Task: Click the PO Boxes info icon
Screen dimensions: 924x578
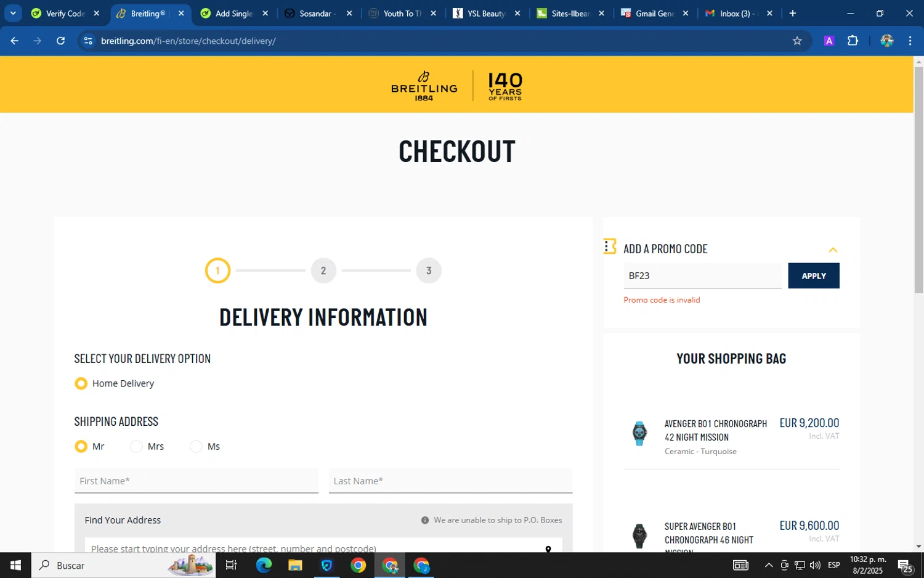Action: (425, 520)
